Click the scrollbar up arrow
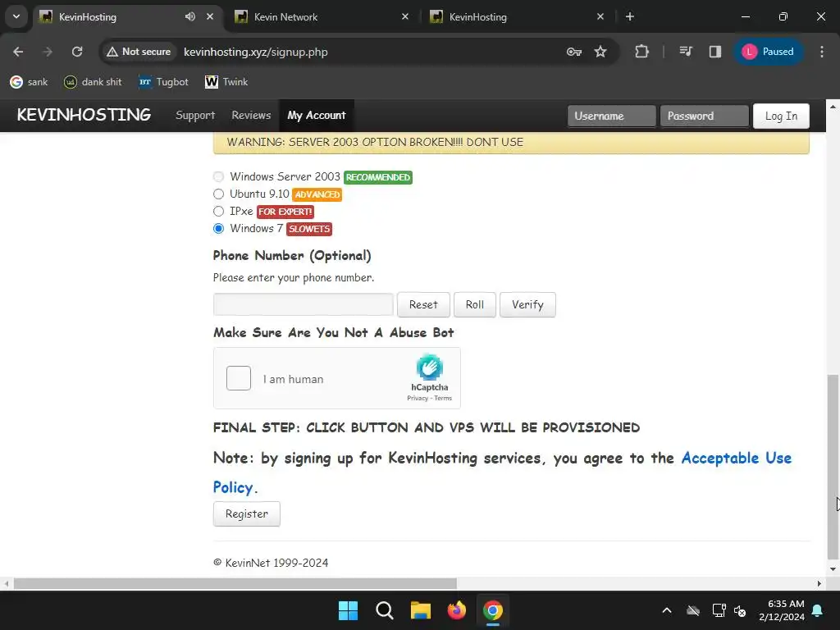Screen dimensions: 840x630 833,107
